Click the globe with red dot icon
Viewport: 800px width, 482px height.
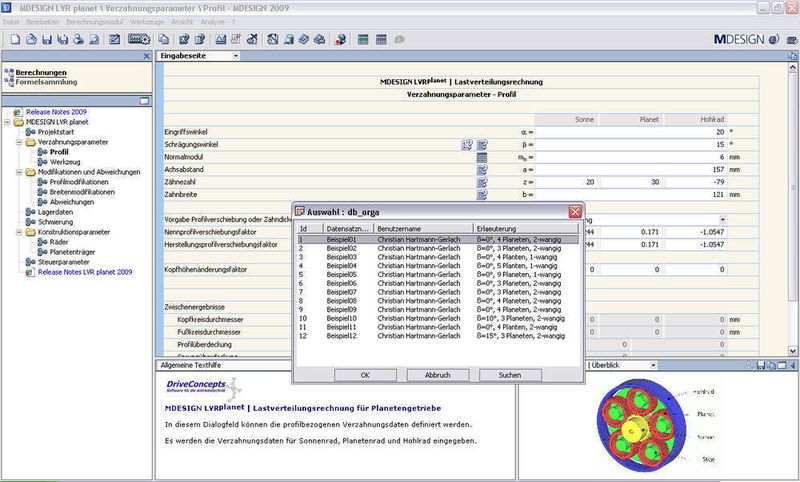click(340, 39)
